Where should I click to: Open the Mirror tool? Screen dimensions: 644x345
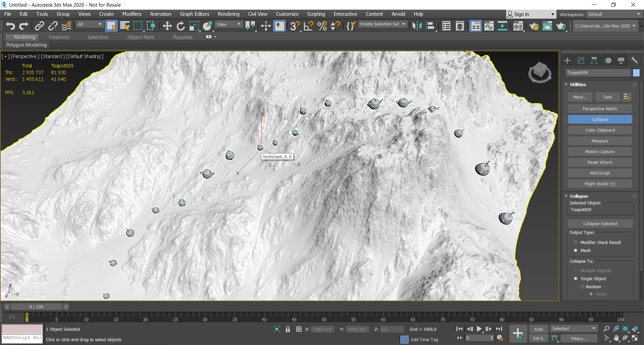417,26
